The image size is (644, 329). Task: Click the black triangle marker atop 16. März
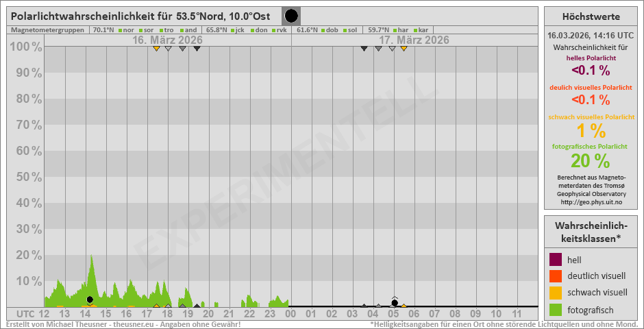[x=197, y=48]
